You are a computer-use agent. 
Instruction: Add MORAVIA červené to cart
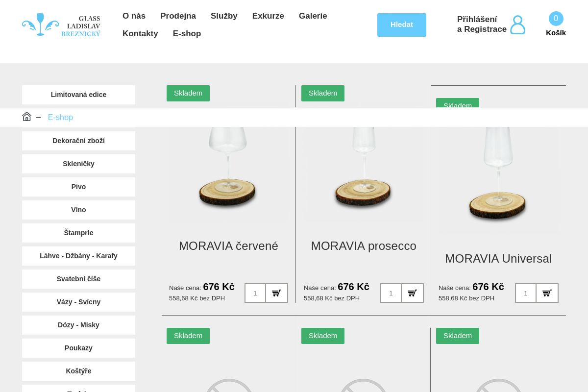click(276, 293)
